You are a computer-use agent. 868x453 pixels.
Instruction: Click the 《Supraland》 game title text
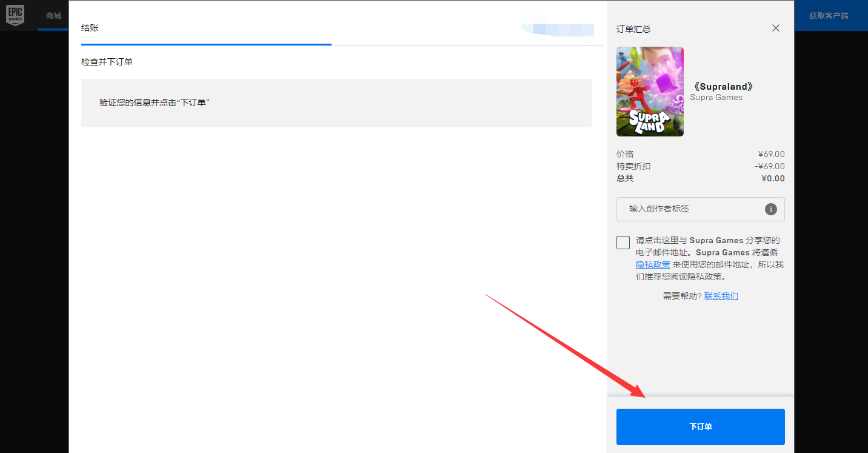click(724, 86)
